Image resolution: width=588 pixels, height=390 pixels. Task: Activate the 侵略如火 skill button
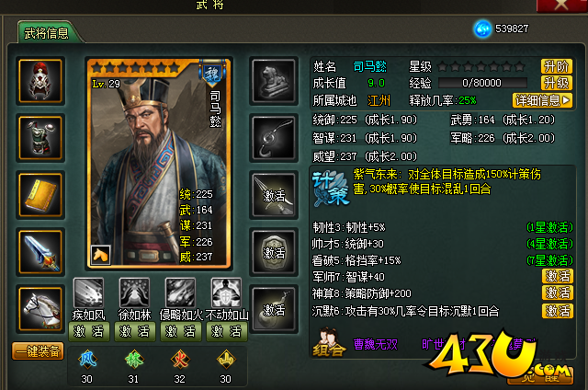click(x=181, y=331)
